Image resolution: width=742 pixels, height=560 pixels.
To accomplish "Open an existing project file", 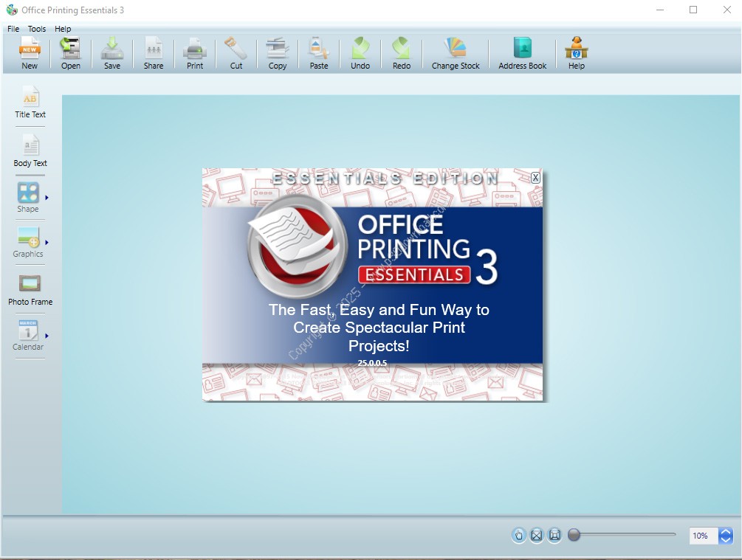I will (x=71, y=53).
